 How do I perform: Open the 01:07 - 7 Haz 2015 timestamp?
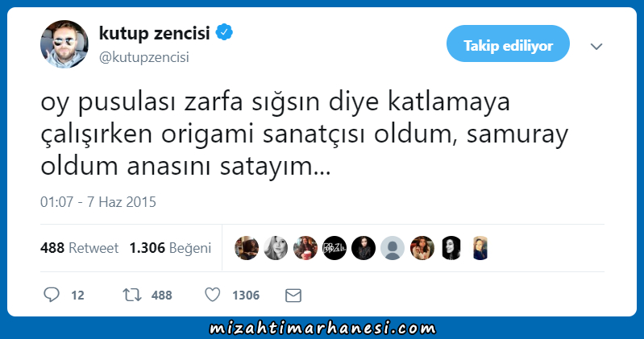(x=98, y=202)
